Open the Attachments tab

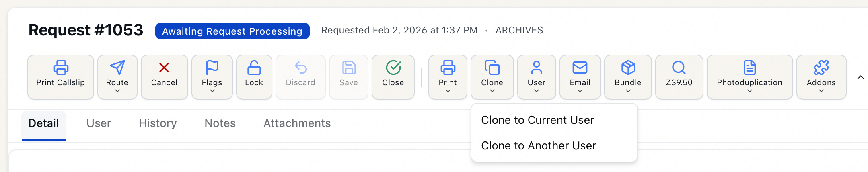point(297,123)
